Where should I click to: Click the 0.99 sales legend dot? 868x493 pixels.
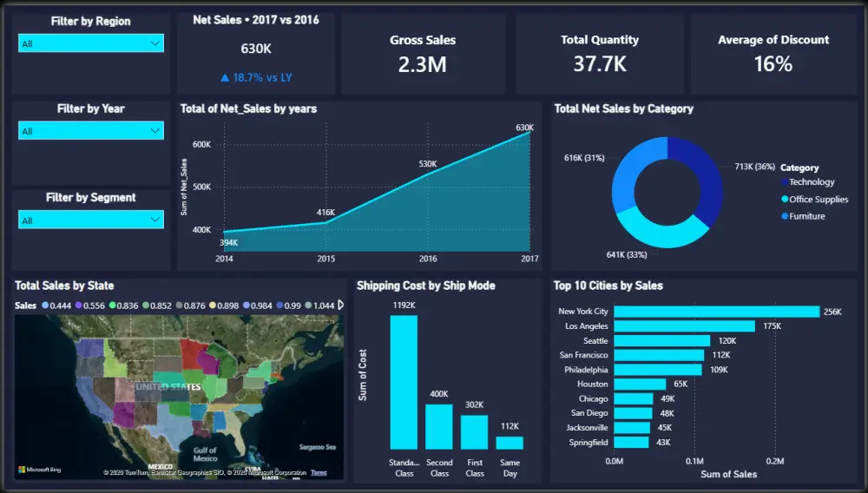coord(279,305)
